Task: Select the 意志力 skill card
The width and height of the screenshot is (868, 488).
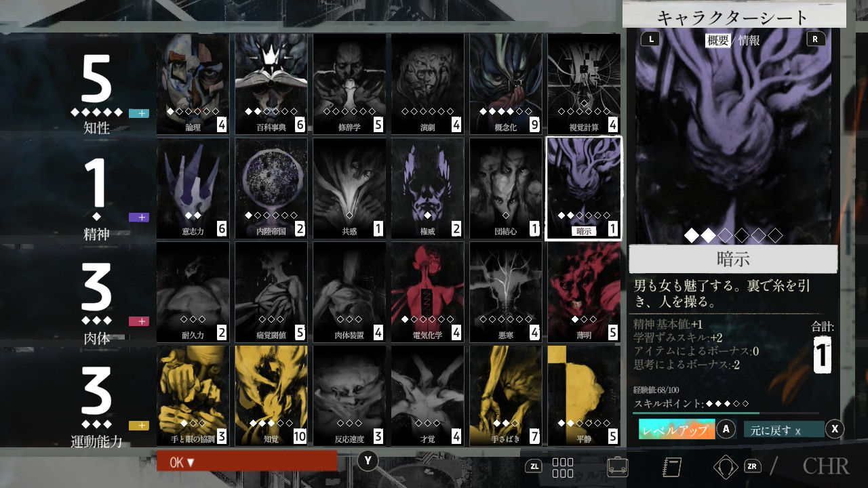Action: click(x=193, y=188)
